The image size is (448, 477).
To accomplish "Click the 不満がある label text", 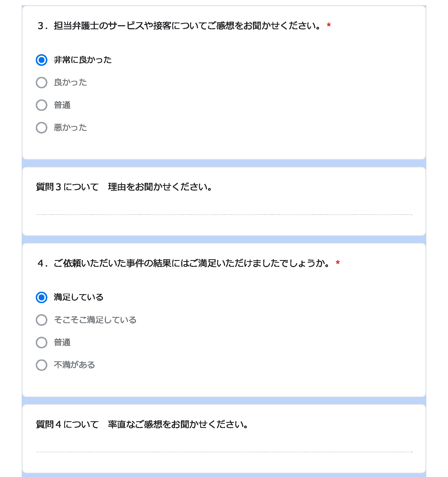I will pos(74,365).
